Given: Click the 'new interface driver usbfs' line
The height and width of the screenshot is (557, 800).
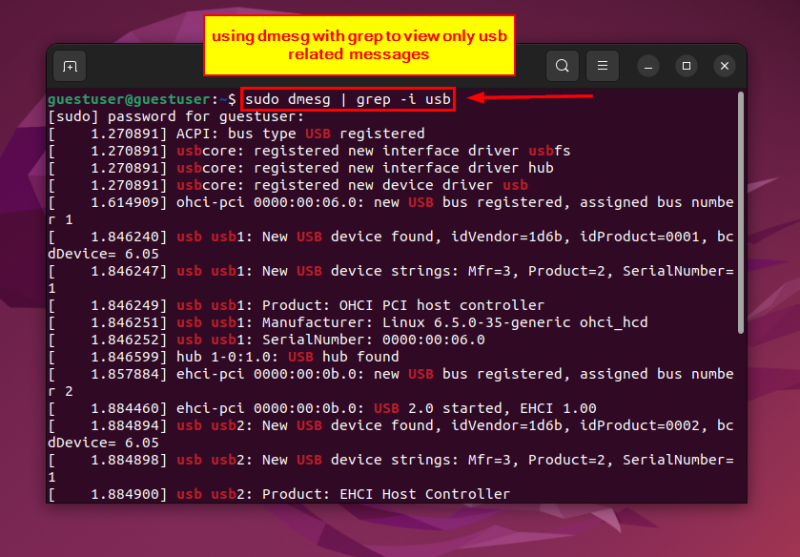Looking at the screenshot, I should click(x=309, y=151).
